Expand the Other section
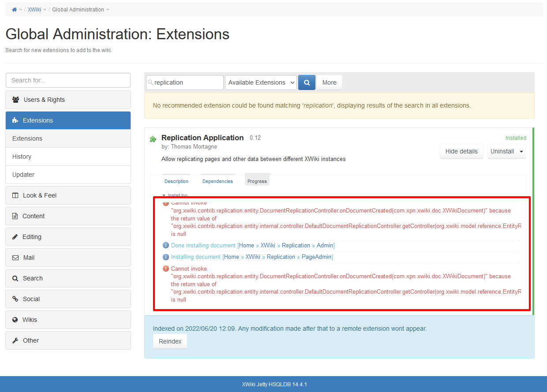 coord(68,340)
